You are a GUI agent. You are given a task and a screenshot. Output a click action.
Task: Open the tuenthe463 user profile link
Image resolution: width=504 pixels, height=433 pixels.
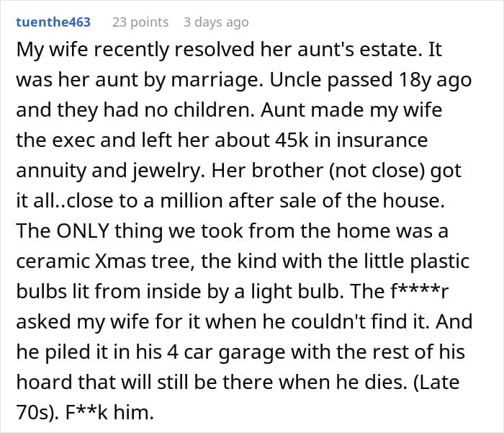53,22
